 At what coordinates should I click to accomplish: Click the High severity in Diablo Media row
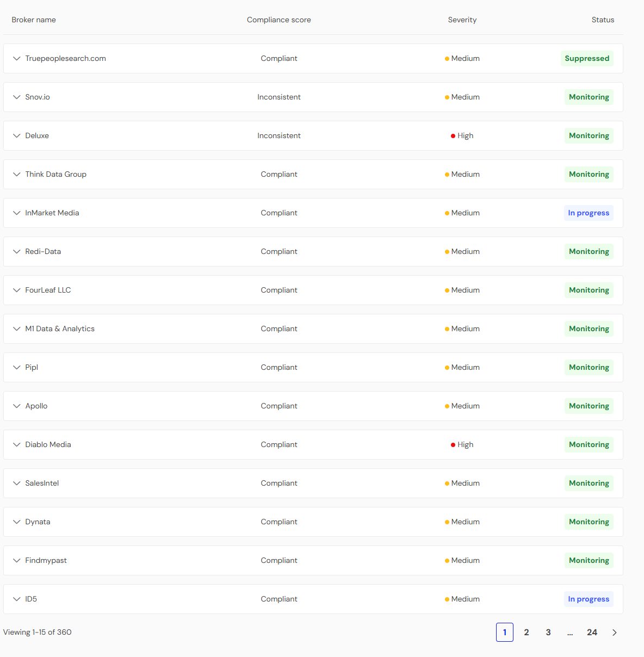[x=462, y=444]
